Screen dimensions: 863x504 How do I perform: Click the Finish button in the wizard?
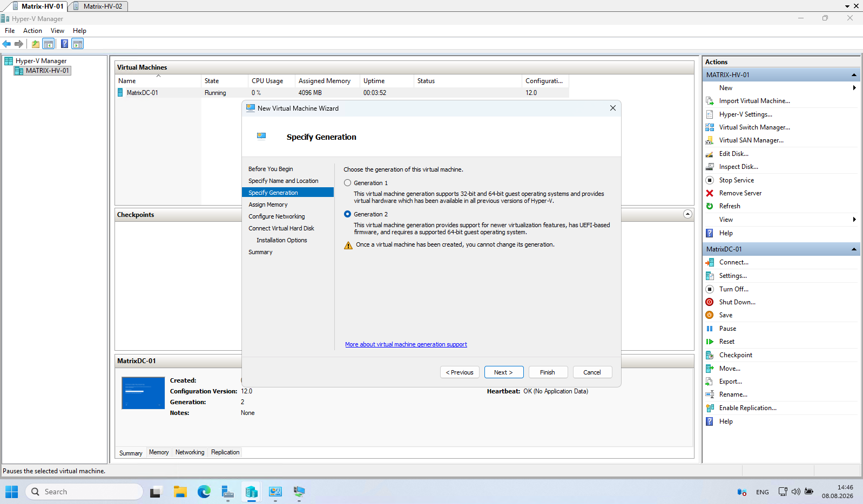coord(548,372)
